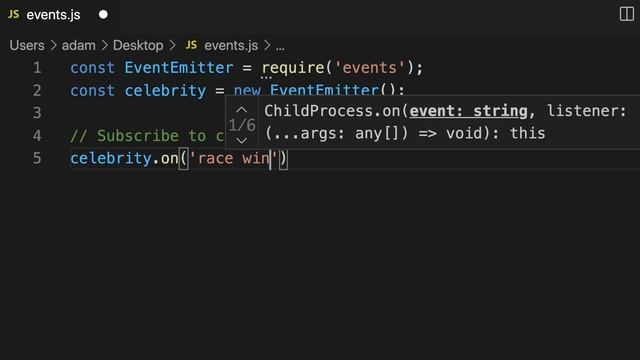Open the adam breadcrumb folder
The image size is (640, 360).
click(x=78, y=45)
